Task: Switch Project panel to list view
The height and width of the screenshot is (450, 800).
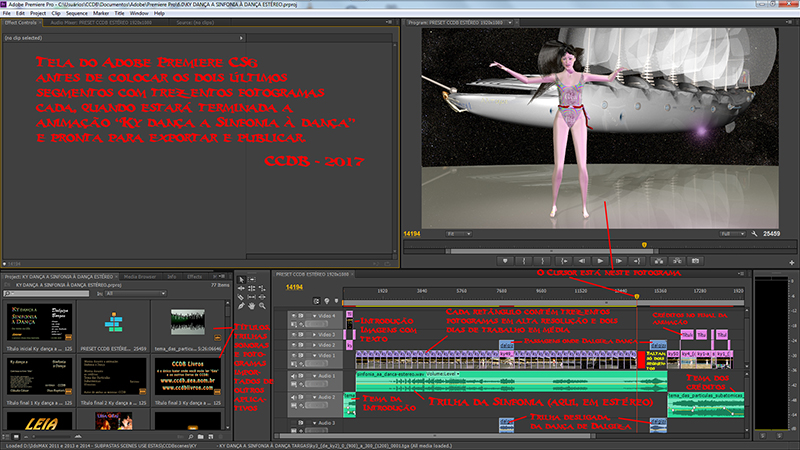Action: pyautogui.click(x=6, y=437)
